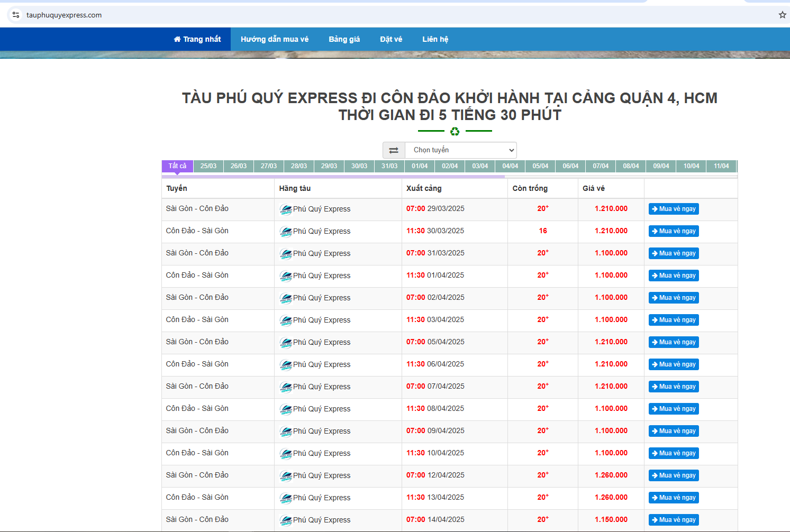Image resolution: width=790 pixels, height=532 pixels.
Task: Click the Còn trống column header
Action: click(x=530, y=188)
